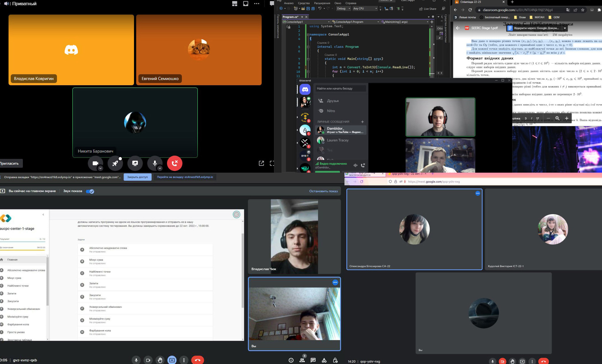
Task: Toggle microphone in meeting qop-yshr-nxg
Action: 492,361
